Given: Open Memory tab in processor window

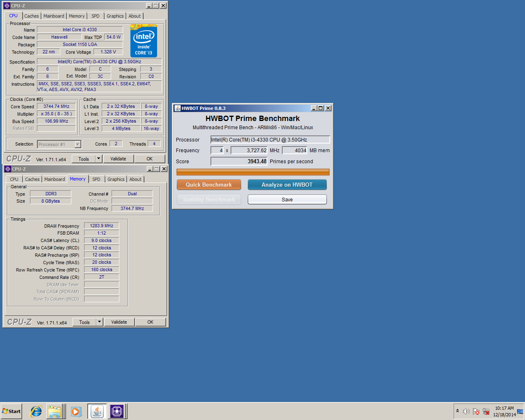Looking at the screenshot, I should pyautogui.click(x=77, y=16).
